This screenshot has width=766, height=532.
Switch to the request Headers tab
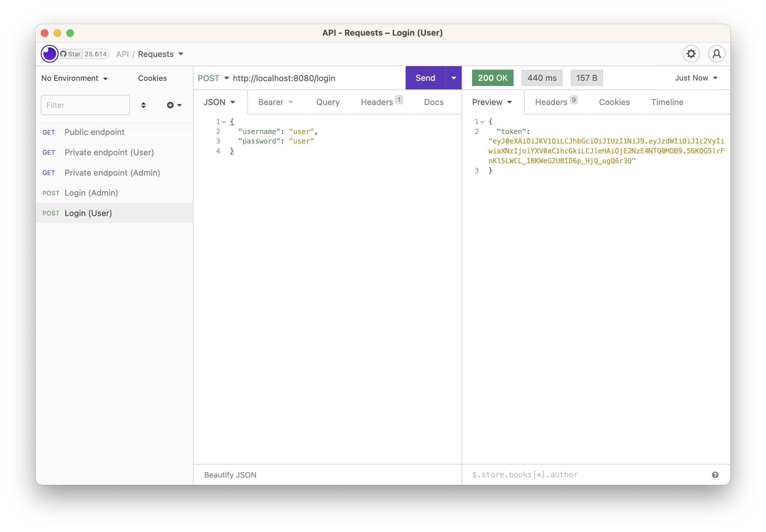(x=381, y=102)
